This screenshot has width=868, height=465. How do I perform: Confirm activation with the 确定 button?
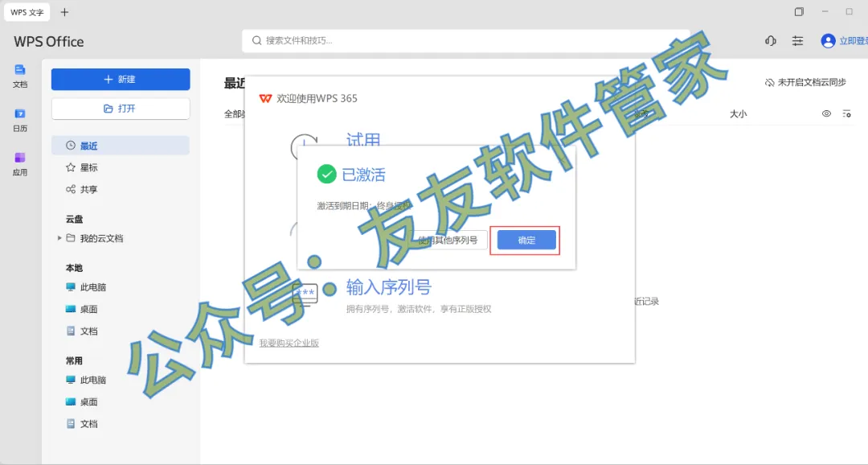pyautogui.click(x=526, y=240)
